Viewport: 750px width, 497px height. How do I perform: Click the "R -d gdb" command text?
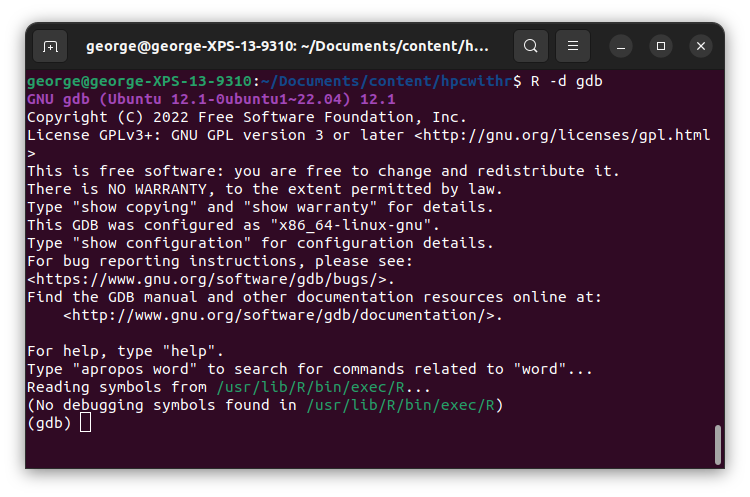coord(566,81)
